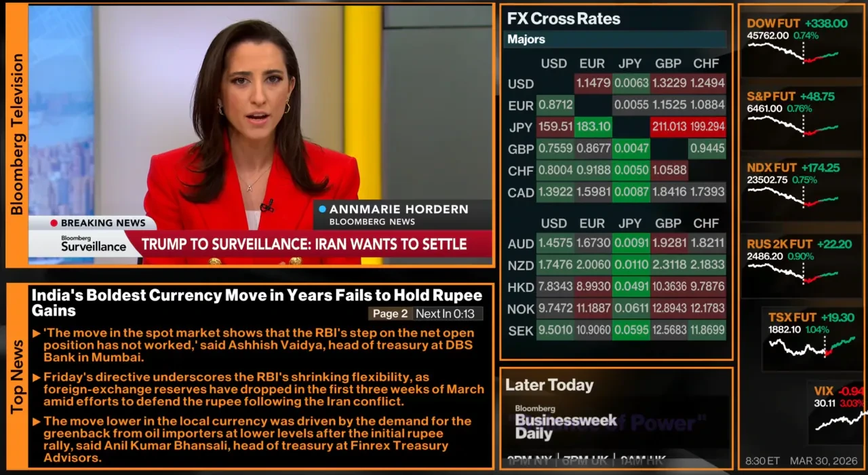The image size is (868, 475).
Task: Open the VIX mini chart
Action: pyautogui.click(x=841, y=421)
